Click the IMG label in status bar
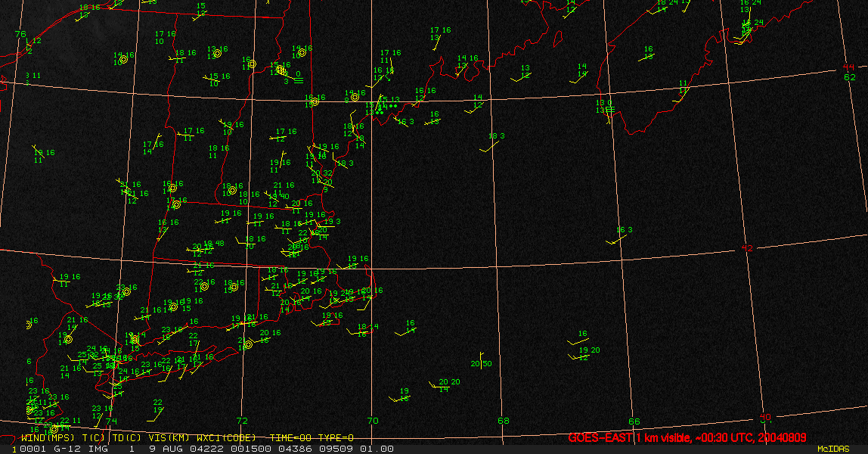868x454 pixels. [98, 449]
